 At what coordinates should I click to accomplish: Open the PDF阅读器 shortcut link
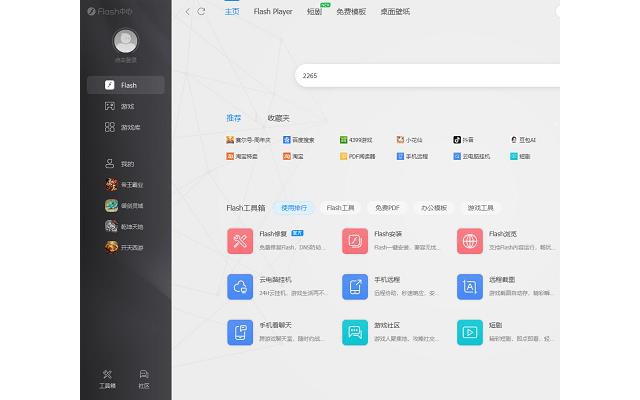(x=358, y=156)
